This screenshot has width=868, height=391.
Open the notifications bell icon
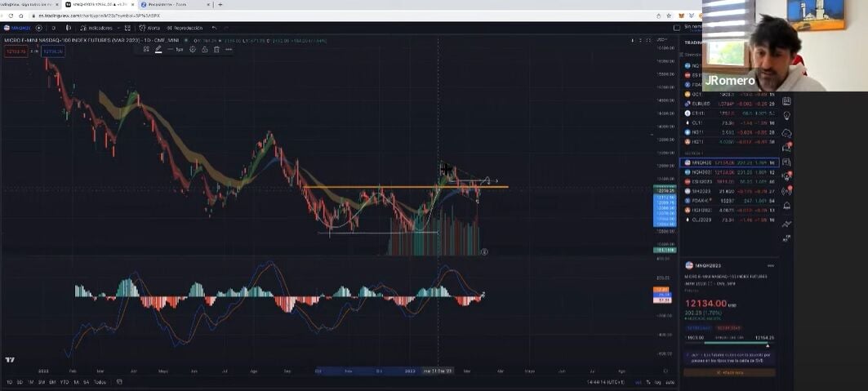pyautogui.click(x=786, y=206)
